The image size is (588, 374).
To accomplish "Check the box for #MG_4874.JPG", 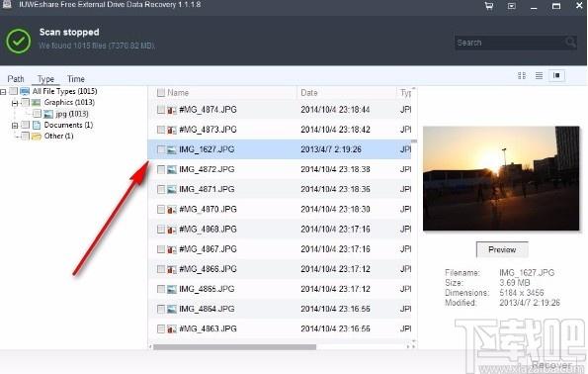I will coord(161,110).
